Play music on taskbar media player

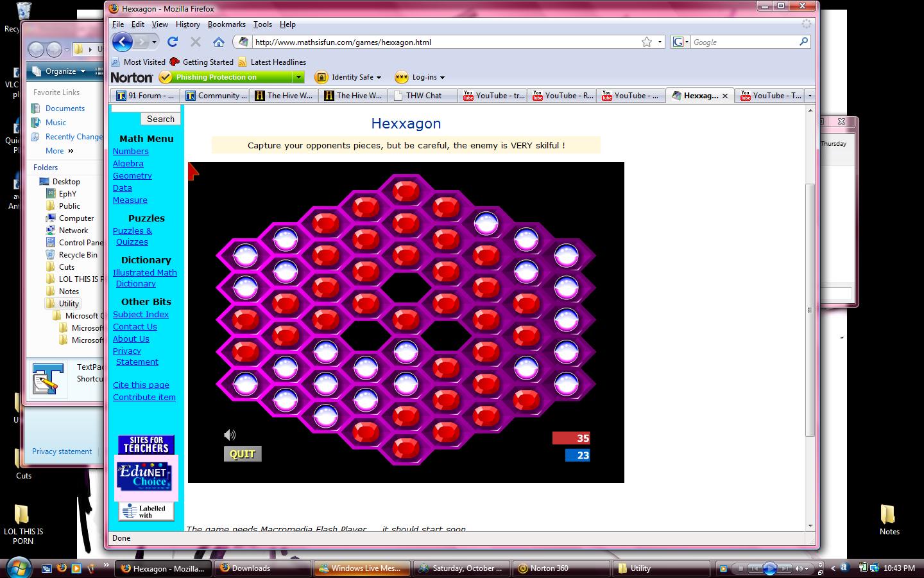tap(769, 568)
